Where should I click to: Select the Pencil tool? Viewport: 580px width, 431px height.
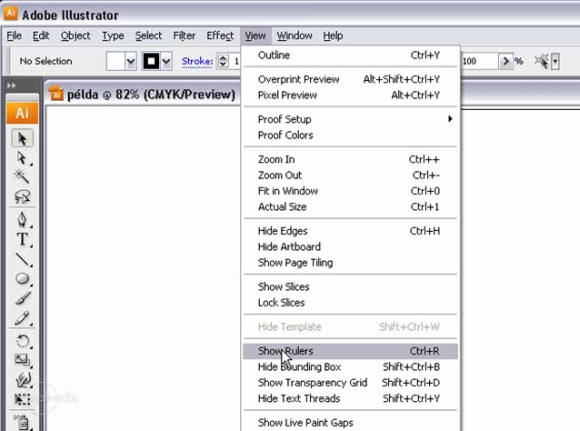click(x=22, y=318)
